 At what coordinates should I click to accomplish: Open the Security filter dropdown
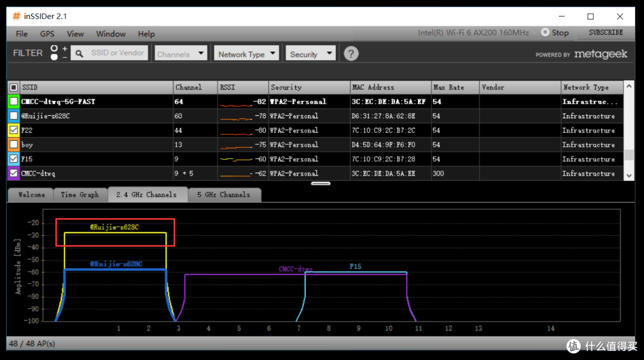[x=311, y=54]
